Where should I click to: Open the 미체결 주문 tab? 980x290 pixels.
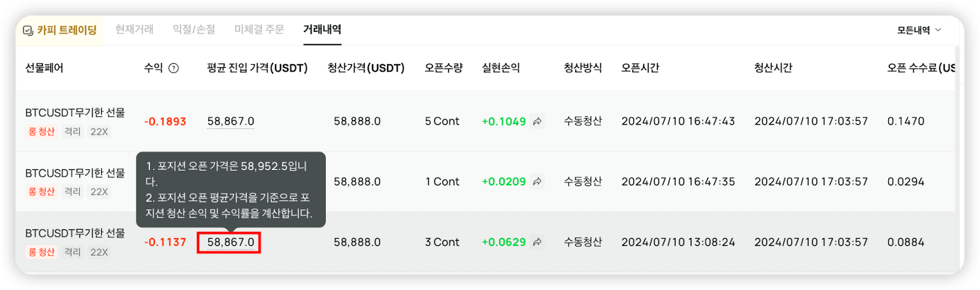click(259, 29)
